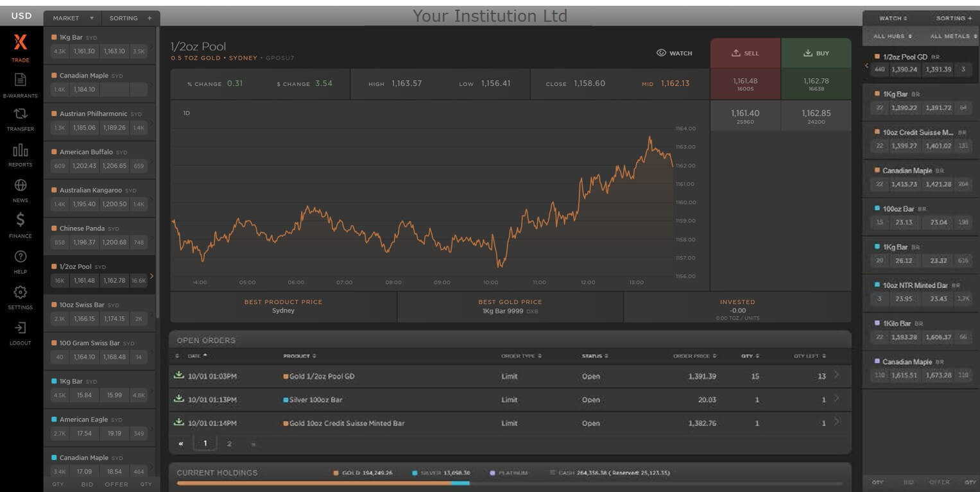Viewport: 980px width, 492px height.
Task: Expand Gold 10oz Credit Suisse order chevron
Action: [x=836, y=421]
